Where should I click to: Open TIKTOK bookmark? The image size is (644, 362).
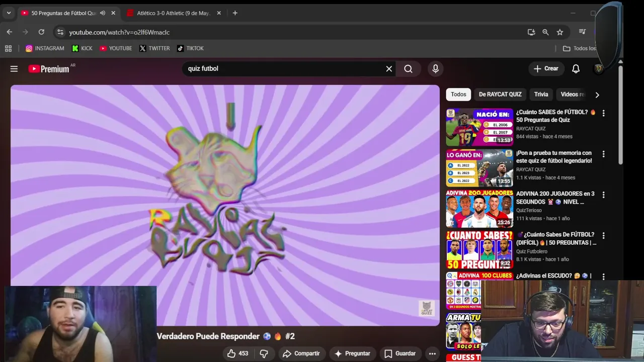[191, 48]
